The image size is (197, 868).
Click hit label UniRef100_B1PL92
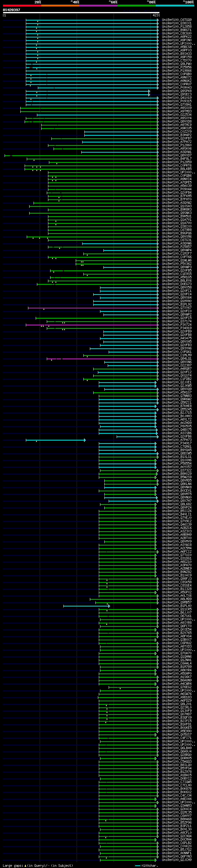point(177,305)
